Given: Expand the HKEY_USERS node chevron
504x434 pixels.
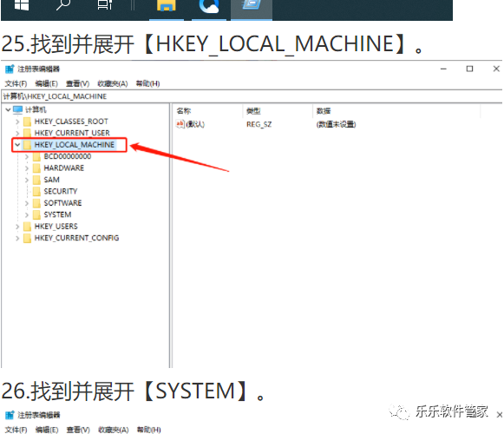Looking at the screenshot, I should (x=17, y=227).
